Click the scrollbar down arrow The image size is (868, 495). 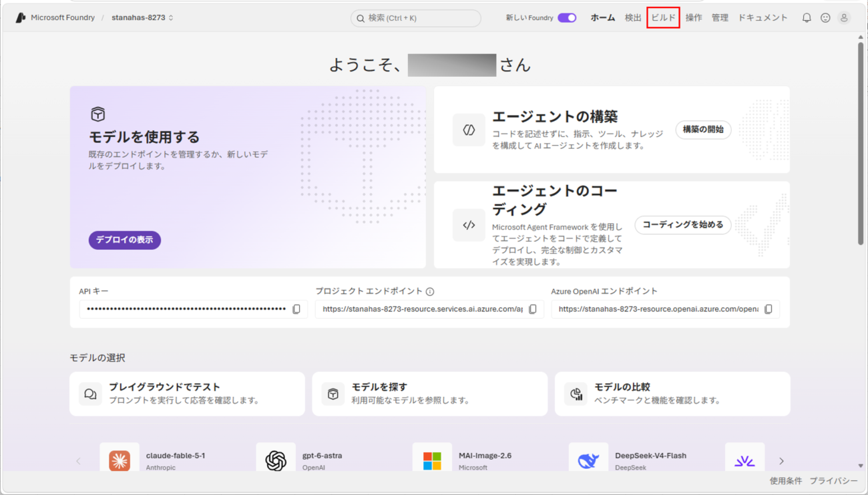click(x=861, y=466)
